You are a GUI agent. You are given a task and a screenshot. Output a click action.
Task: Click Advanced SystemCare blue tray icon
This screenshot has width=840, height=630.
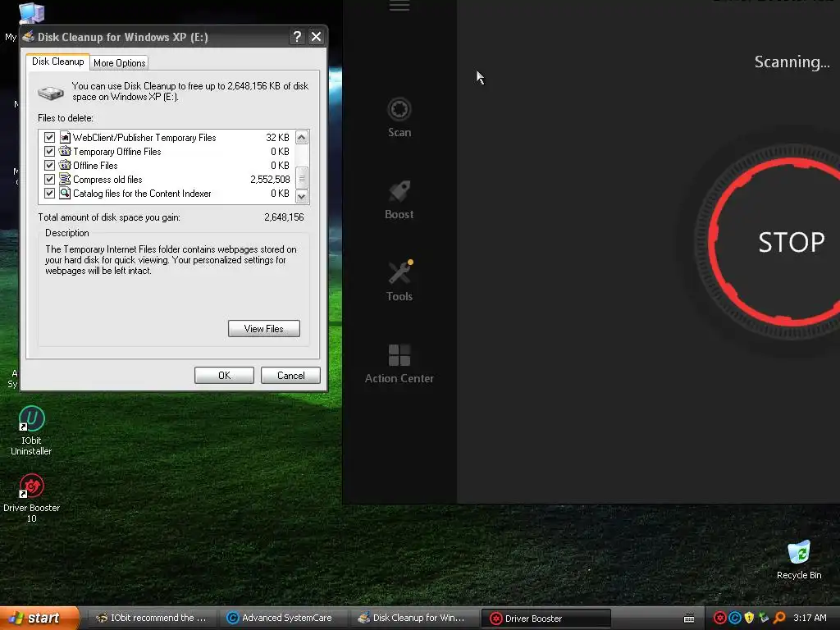[734, 618]
